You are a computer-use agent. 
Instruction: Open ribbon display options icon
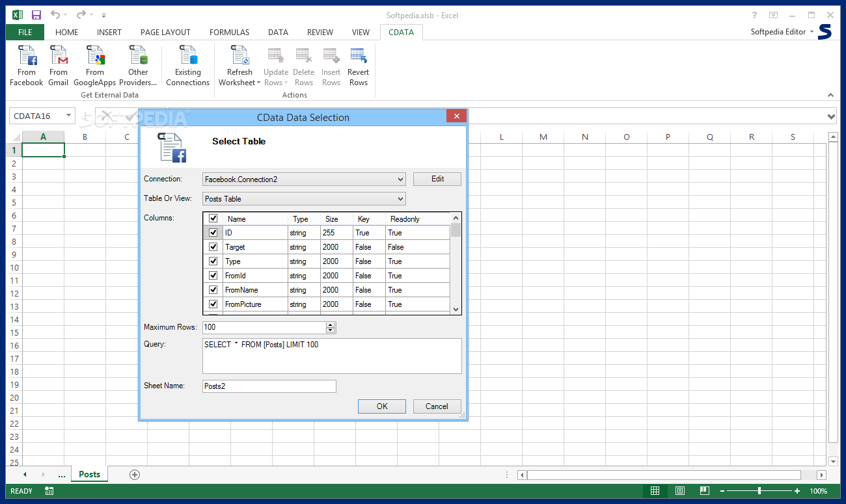pos(773,15)
